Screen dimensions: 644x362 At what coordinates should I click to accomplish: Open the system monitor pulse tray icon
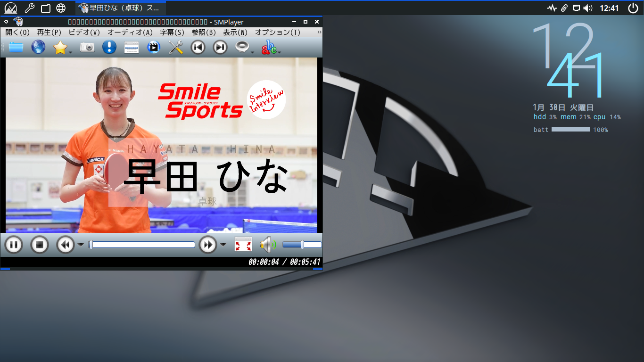552,8
